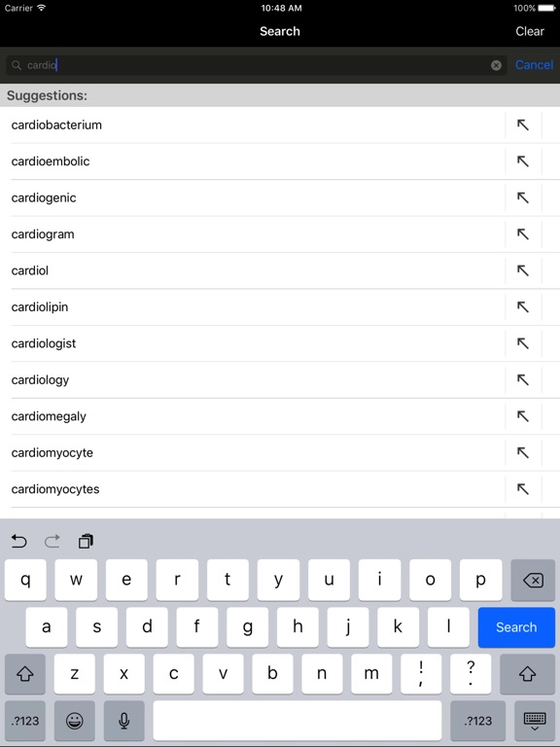Tap Clear in the top bar
560x747 pixels.
pyautogui.click(x=530, y=31)
